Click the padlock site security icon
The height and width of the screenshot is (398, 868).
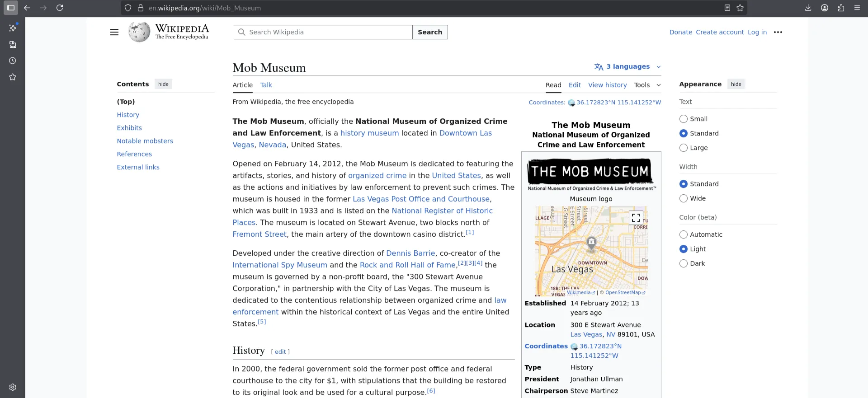point(141,8)
